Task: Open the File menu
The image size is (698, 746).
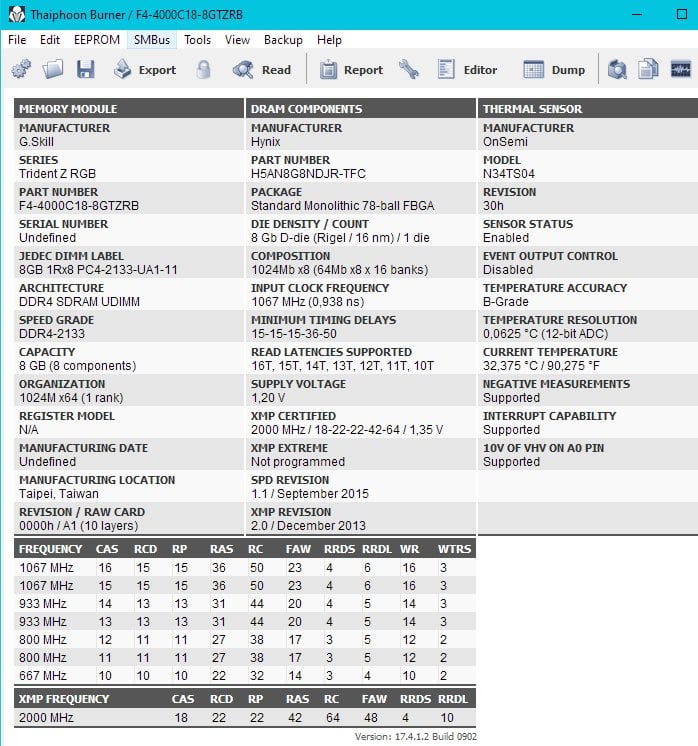Action: (17, 40)
